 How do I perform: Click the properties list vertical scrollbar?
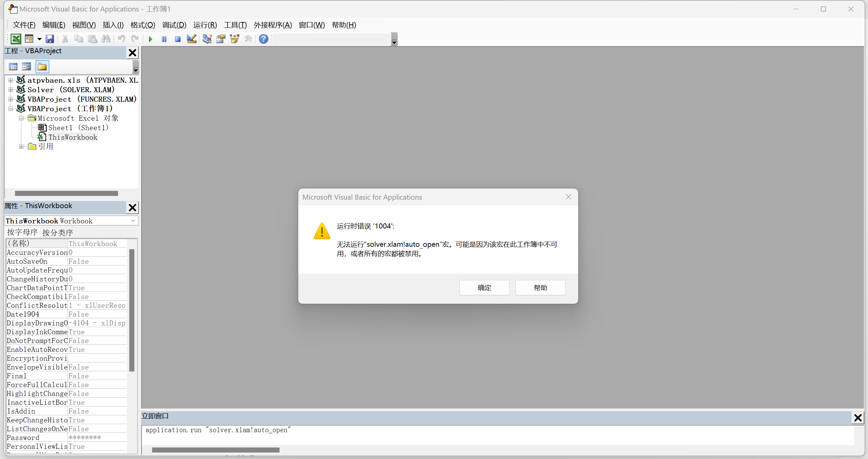132,310
